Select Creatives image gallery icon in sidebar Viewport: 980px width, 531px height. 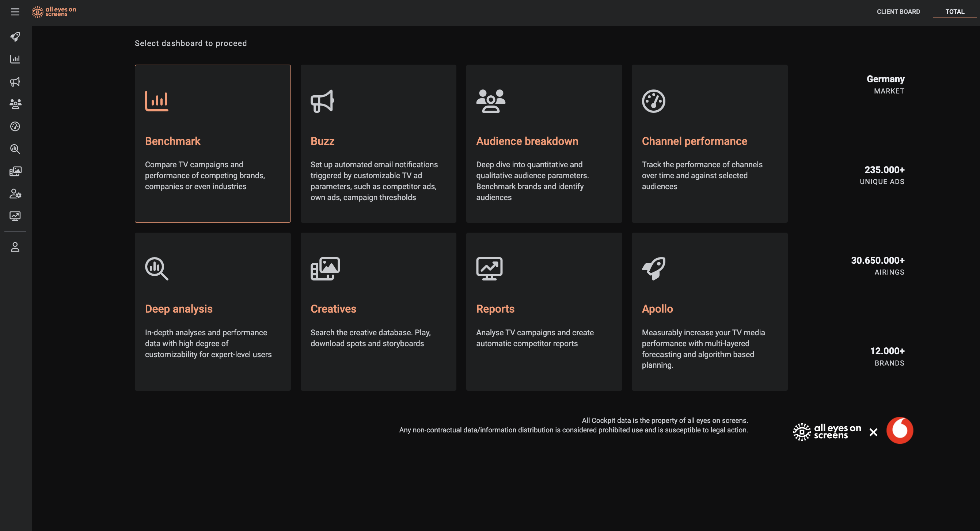(15, 171)
